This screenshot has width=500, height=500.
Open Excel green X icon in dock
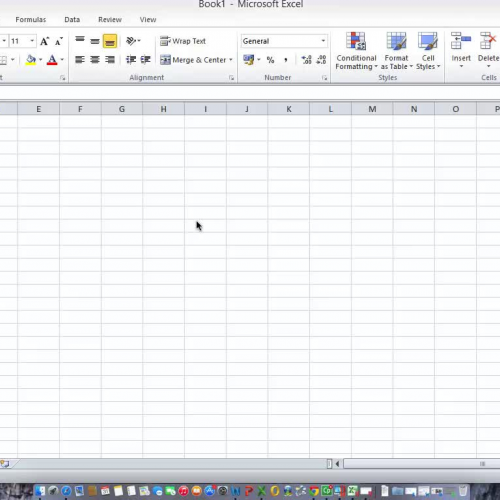click(x=262, y=491)
